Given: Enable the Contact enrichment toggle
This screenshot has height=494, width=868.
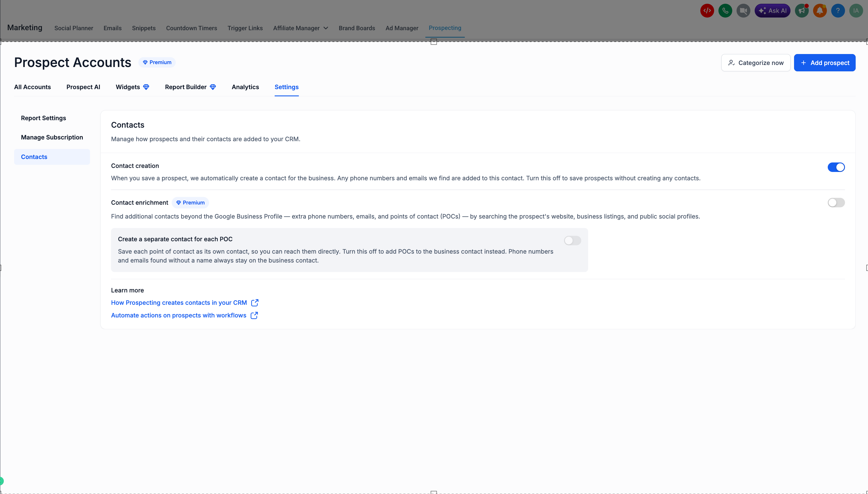Looking at the screenshot, I should click(x=836, y=202).
